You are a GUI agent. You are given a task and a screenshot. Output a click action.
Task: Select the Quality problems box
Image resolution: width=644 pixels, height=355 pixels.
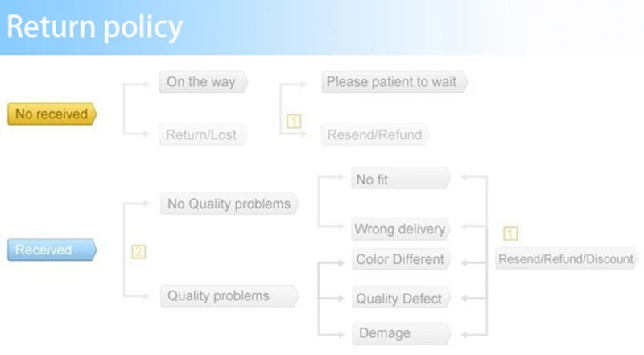(x=229, y=296)
